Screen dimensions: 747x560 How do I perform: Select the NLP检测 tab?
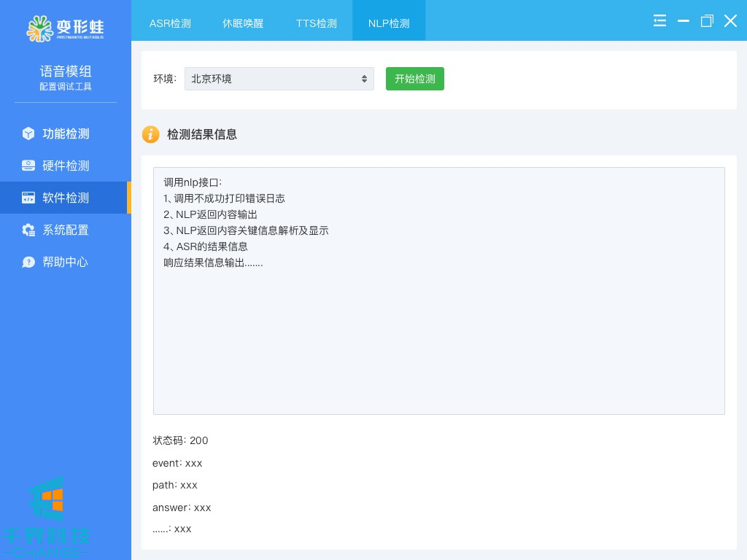[389, 23]
